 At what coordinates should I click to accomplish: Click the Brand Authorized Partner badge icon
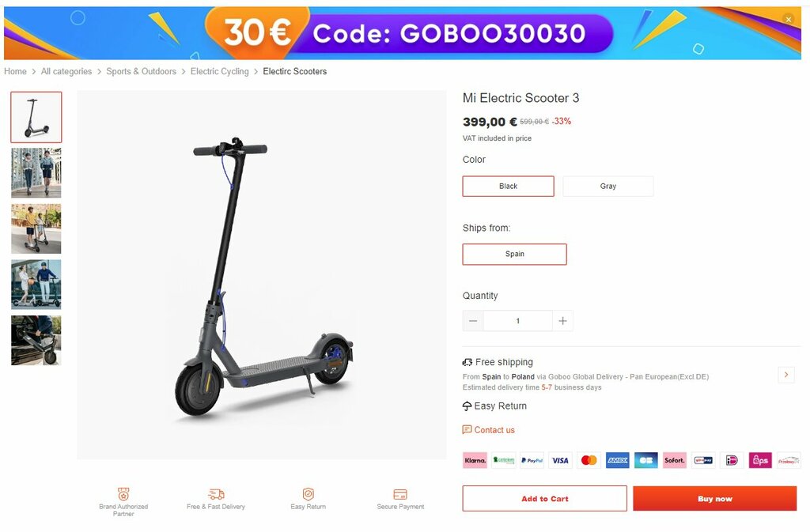[123, 494]
